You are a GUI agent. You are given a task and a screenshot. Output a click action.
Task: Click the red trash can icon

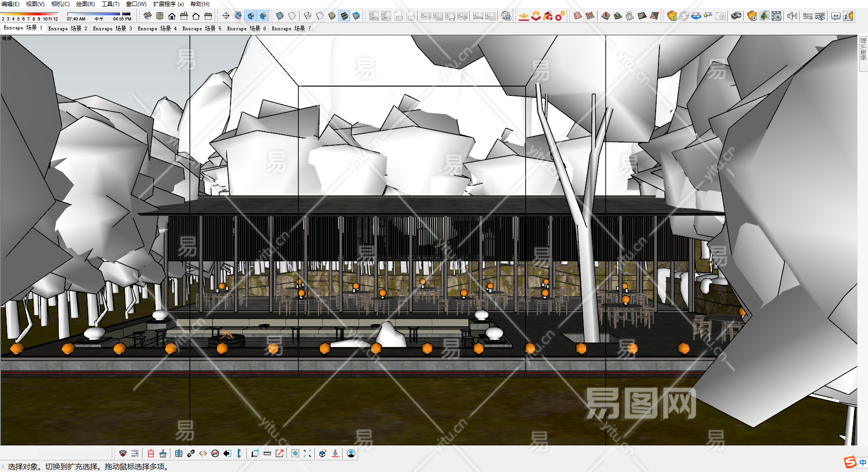click(151, 453)
